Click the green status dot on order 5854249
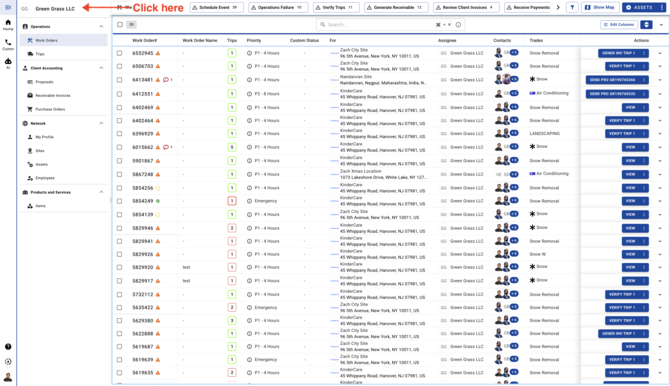Screen dimensions: 670x386 point(158,201)
